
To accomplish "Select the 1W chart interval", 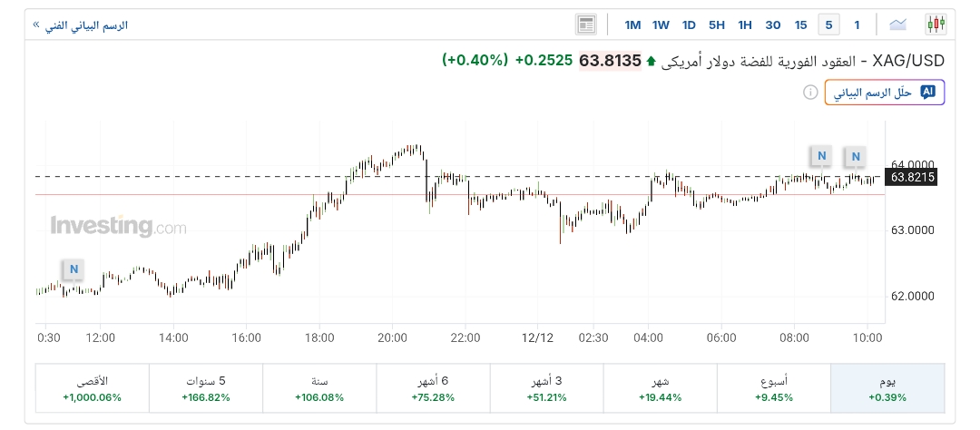I will click(661, 24).
